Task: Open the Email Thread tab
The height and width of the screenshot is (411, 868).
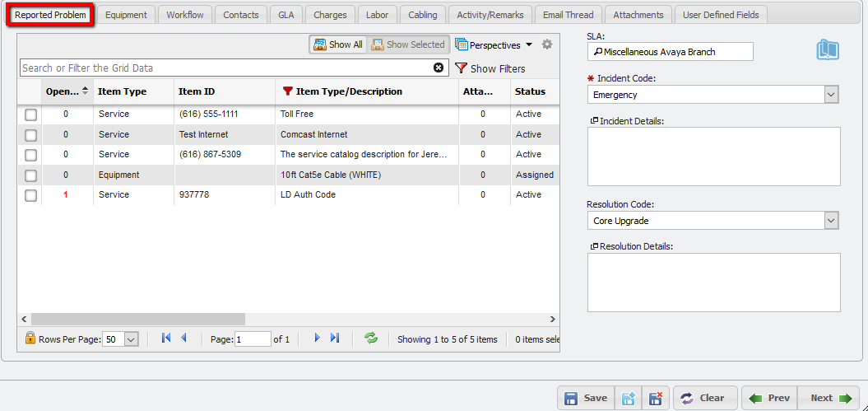Action: [568, 15]
